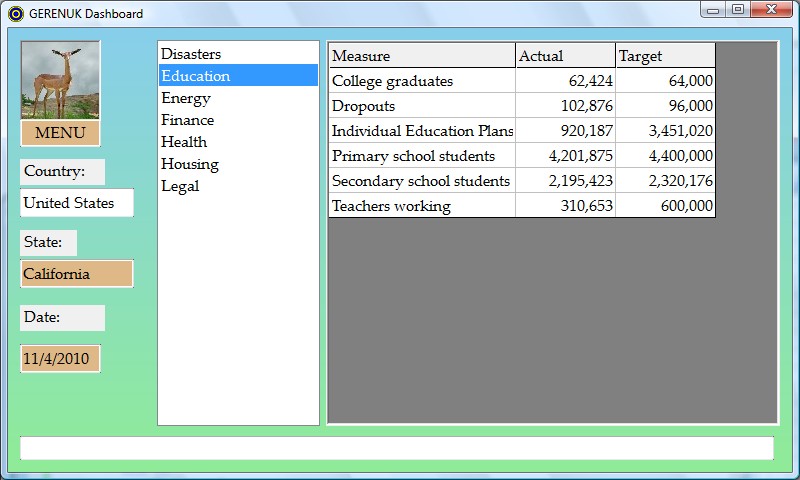Viewport: 800px width, 480px height.
Task: Pick the Finance category
Action: pyautogui.click(x=188, y=120)
